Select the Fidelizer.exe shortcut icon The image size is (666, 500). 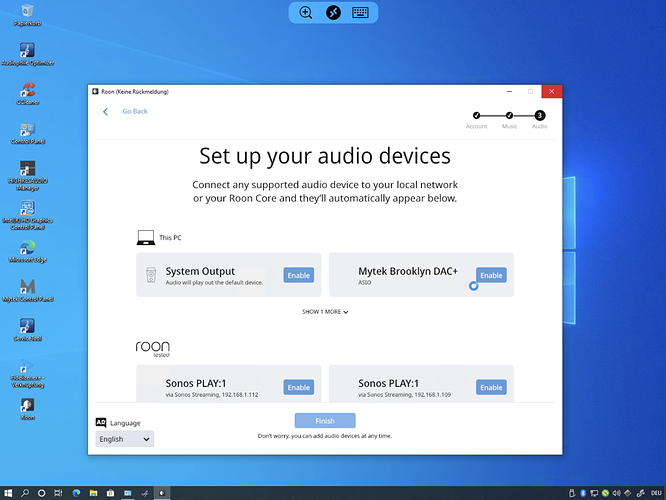[x=27, y=373]
